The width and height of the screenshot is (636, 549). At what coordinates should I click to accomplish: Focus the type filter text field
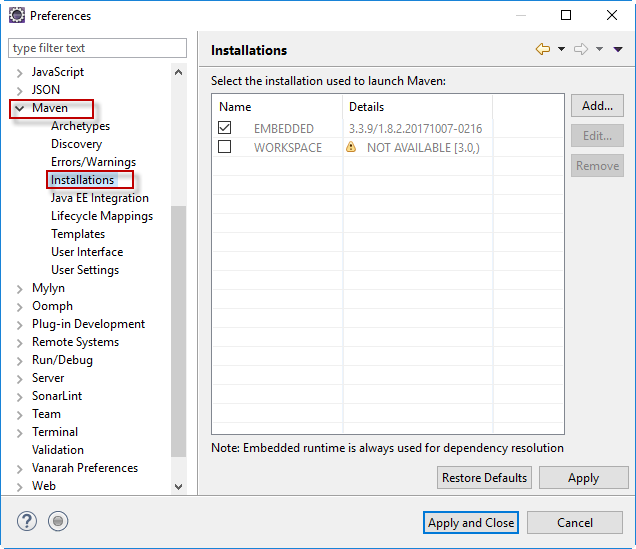point(97,48)
